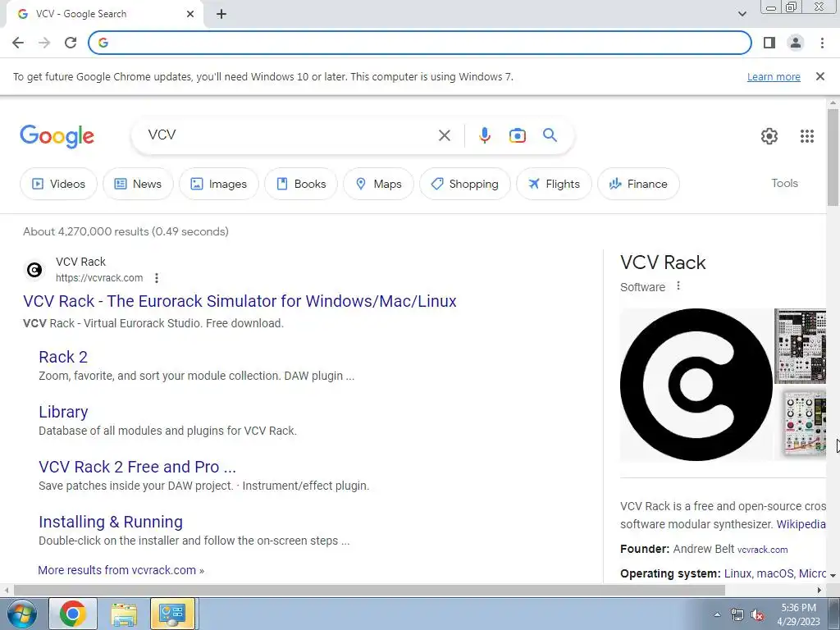View the lower VCV Rack modules screenshot

coord(801,423)
